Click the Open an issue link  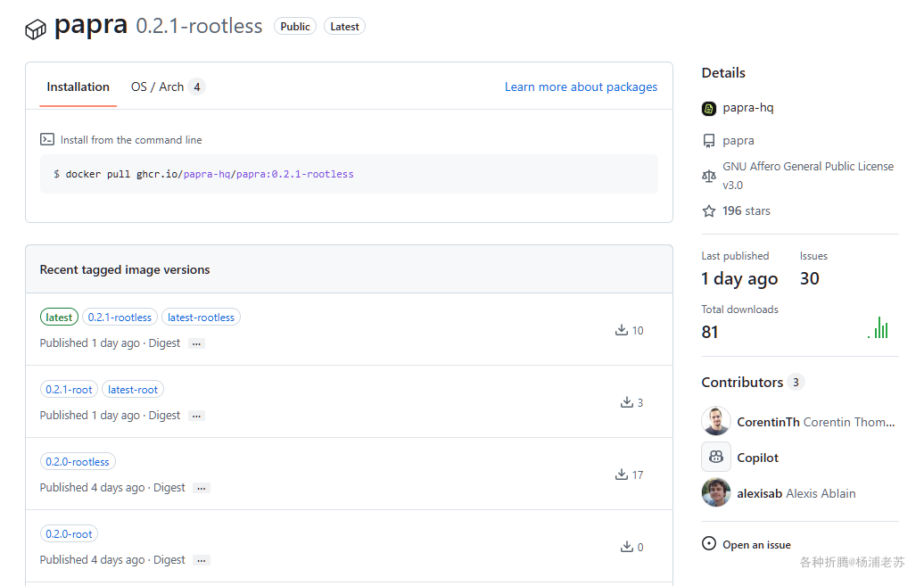tap(756, 545)
